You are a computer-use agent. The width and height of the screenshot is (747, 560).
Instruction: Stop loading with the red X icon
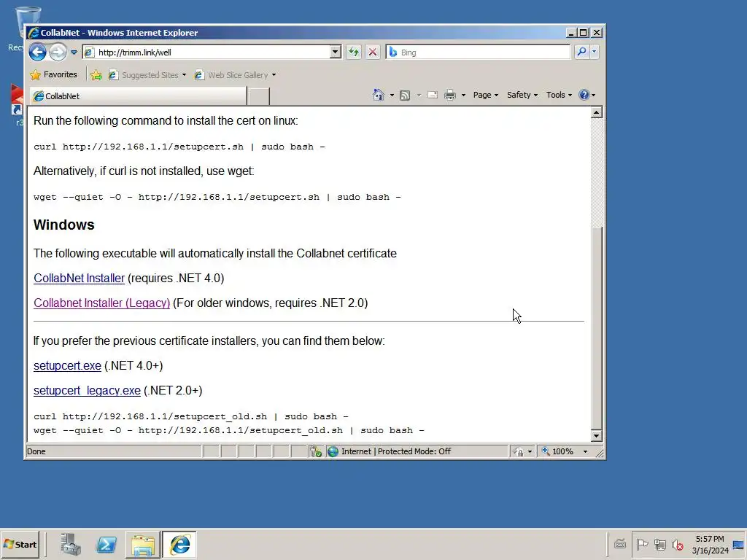pos(373,52)
